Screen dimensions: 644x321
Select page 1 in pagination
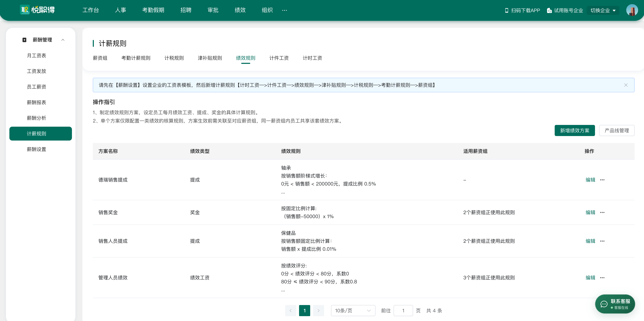pyautogui.click(x=304, y=311)
